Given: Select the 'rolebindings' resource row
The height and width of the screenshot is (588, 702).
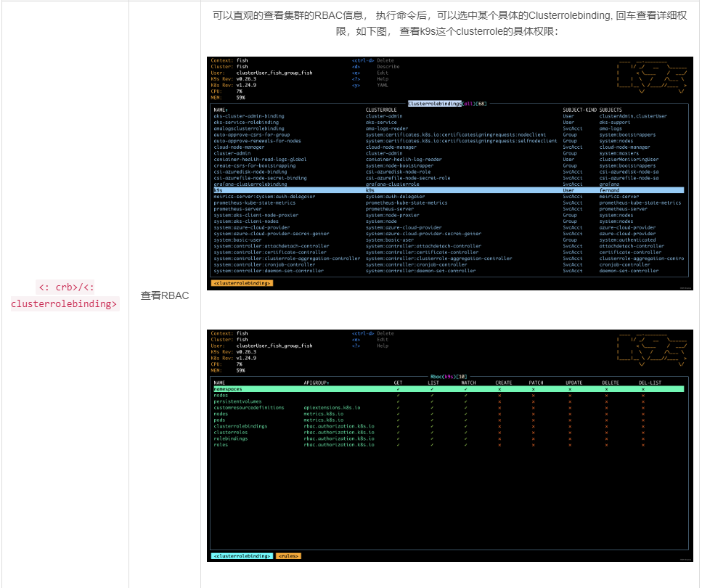Looking at the screenshot, I should click(x=449, y=439).
